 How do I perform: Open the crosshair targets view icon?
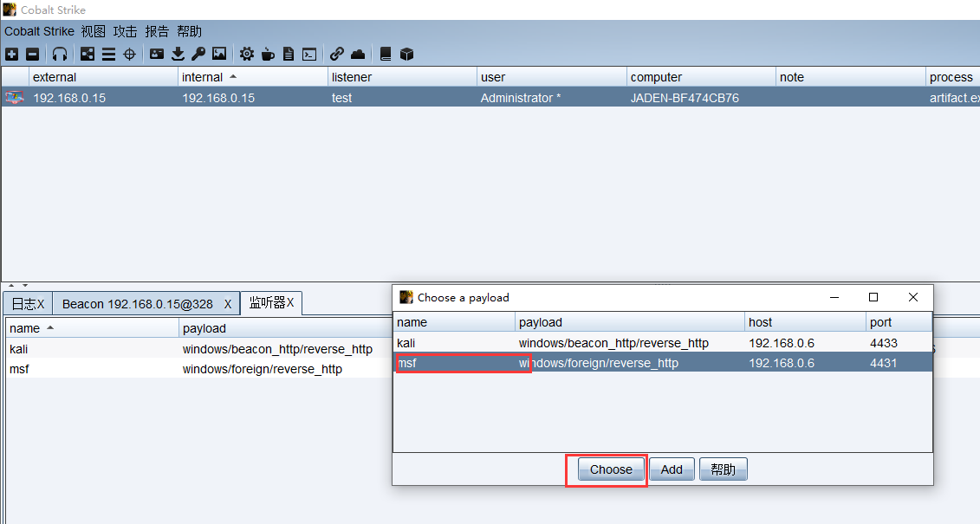(x=129, y=54)
